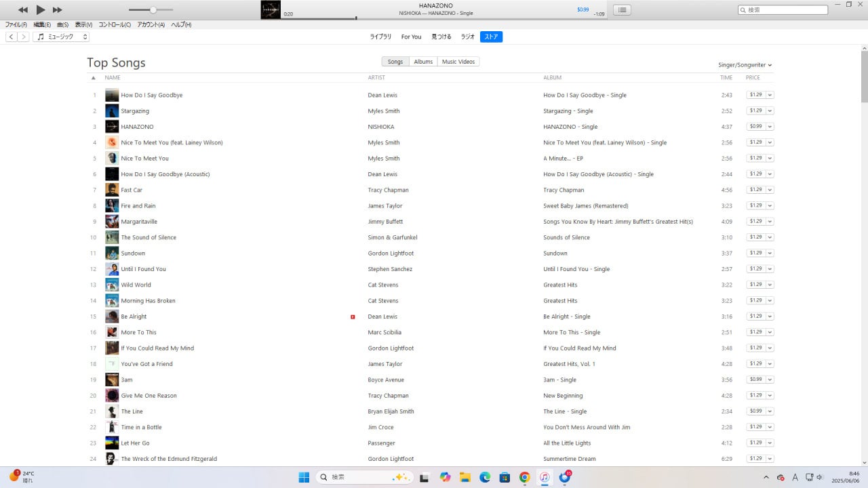This screenshot has width=868, height=488.
Task: Switch to the ライブラリ tab
Action: pos(380,37)
